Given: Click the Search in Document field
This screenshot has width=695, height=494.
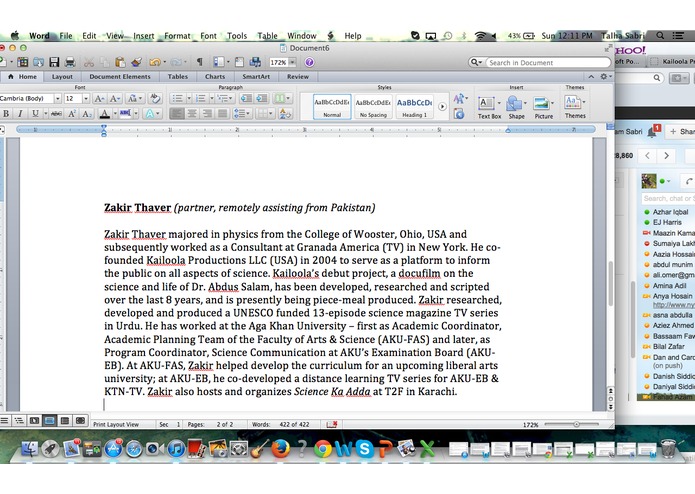Looking at the screenshot, I should [547, 62].
